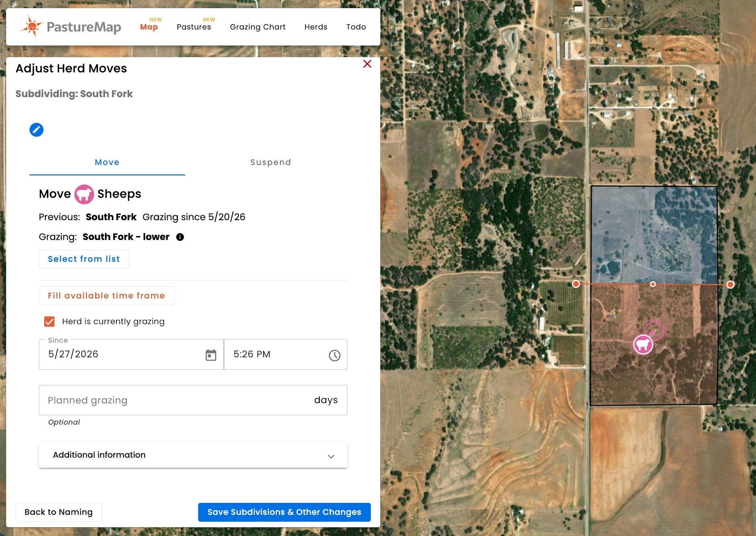Open the Herds page

[x=316, y=27]
